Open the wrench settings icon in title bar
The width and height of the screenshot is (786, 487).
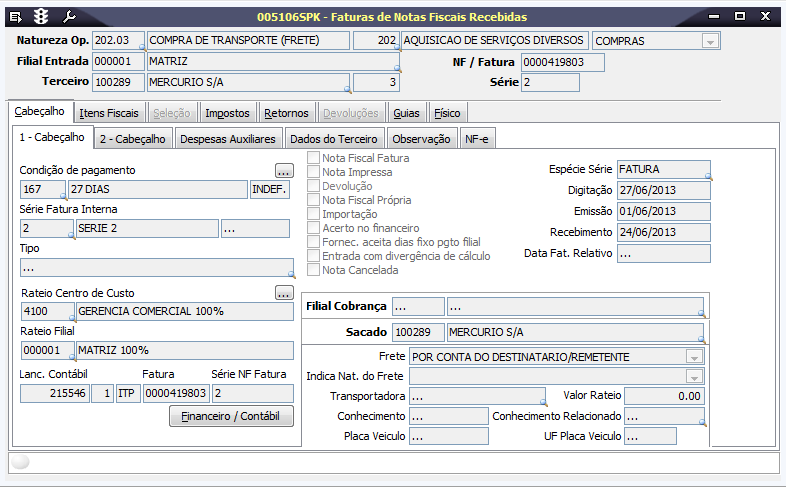pos(69,16)
